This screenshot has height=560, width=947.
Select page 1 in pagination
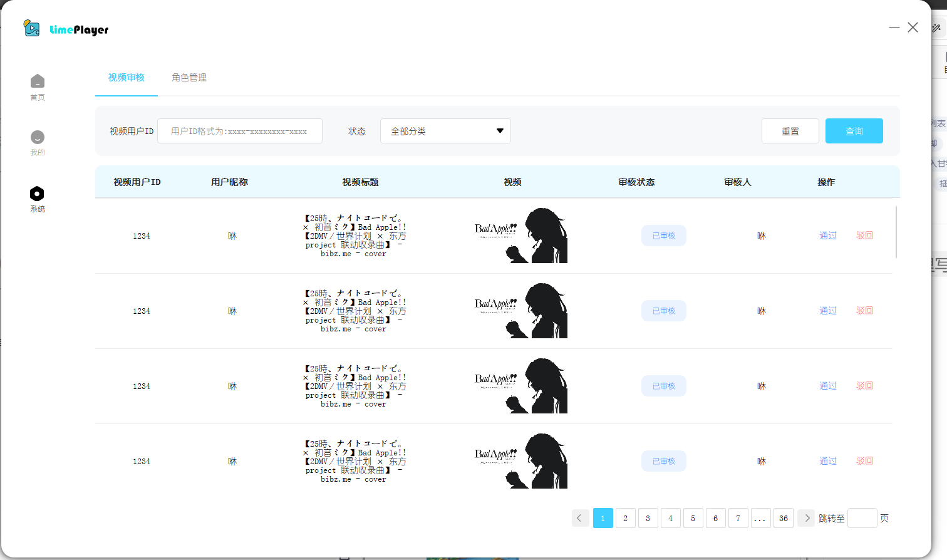[603, 518]
